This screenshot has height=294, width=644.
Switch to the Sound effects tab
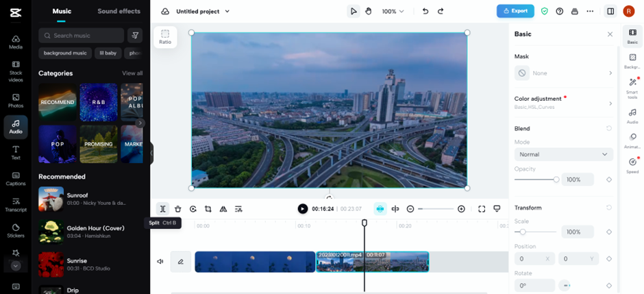(x=119, y=12)
